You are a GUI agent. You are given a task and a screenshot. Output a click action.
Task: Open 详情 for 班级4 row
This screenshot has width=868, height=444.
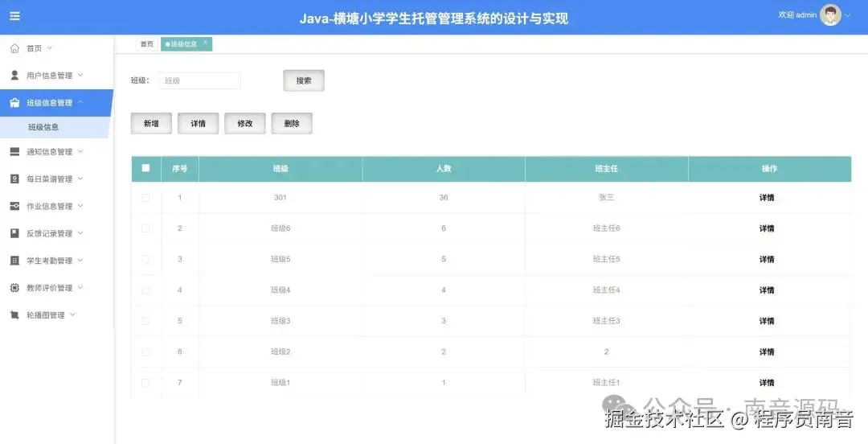pyautogui.click(x=767, y=290)
